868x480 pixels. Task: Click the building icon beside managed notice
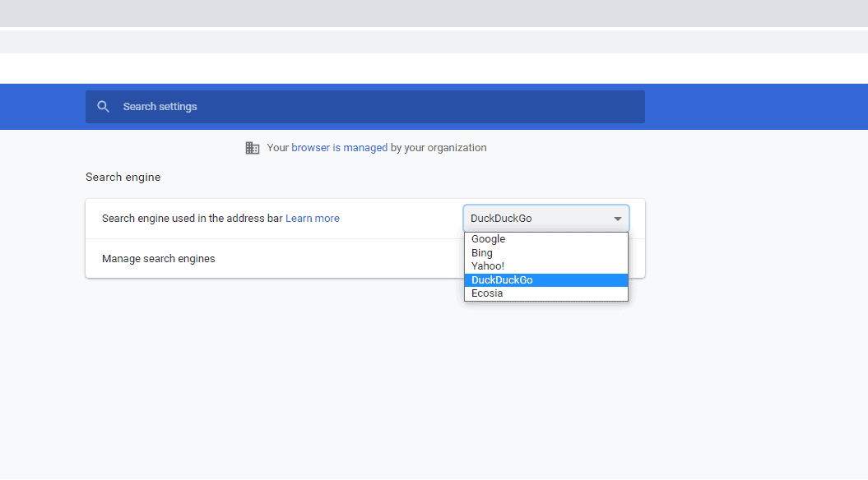pyautogui.click(x=253, y=148)
